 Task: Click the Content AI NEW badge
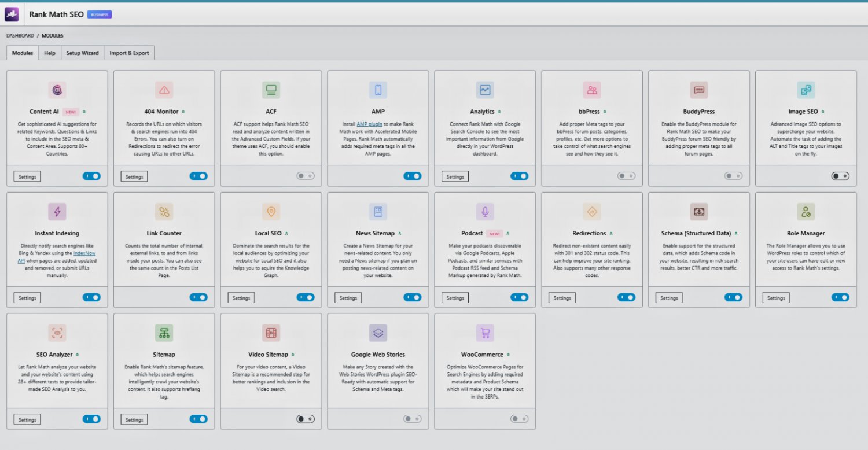(x=71, y=112)
